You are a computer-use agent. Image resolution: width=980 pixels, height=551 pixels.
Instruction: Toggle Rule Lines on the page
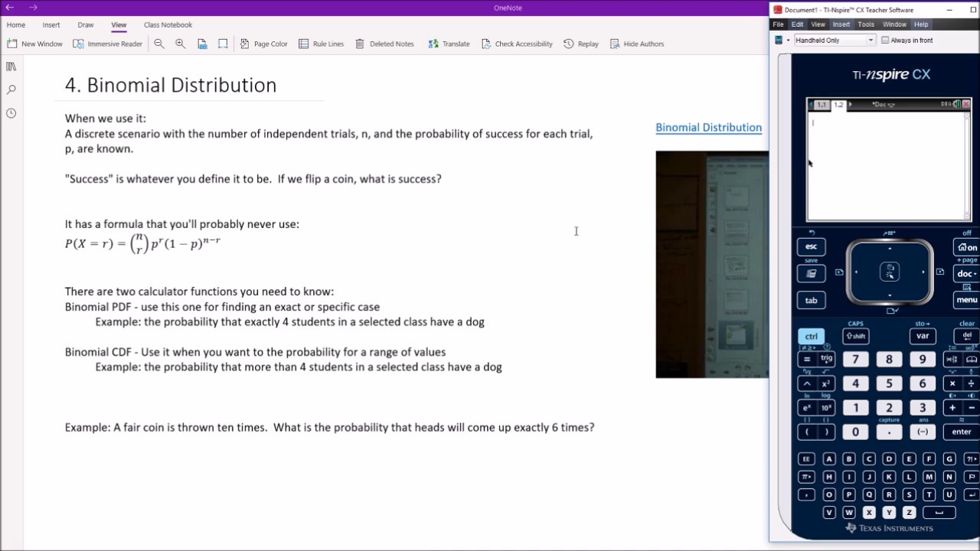point(322,44)
